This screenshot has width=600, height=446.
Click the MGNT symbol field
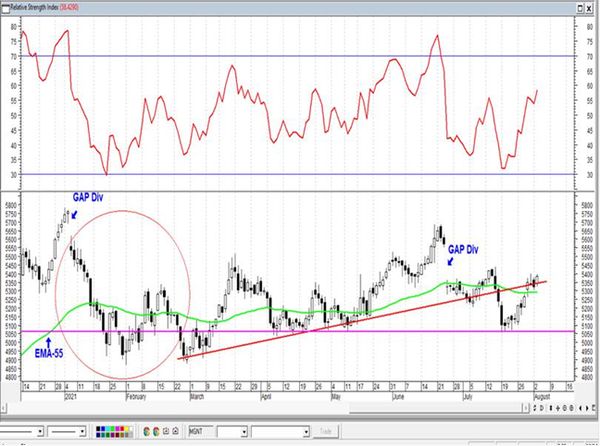coord(201,431)
